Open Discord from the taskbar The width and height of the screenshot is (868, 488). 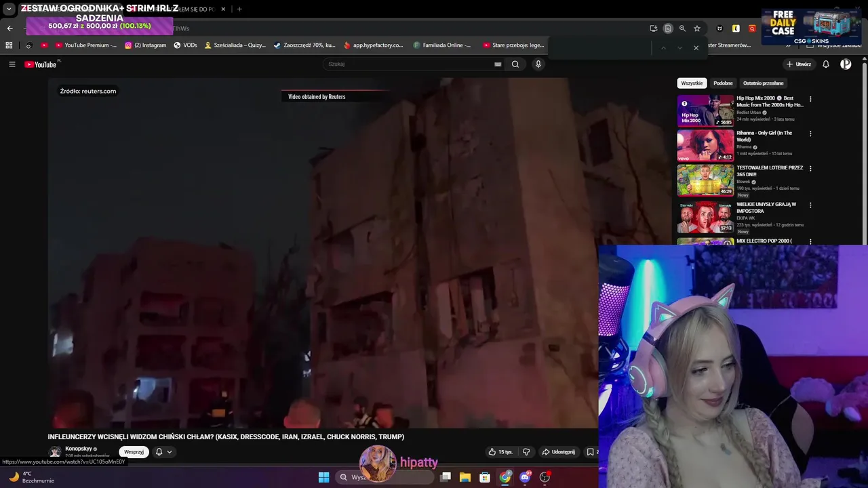tap(525, 477)
